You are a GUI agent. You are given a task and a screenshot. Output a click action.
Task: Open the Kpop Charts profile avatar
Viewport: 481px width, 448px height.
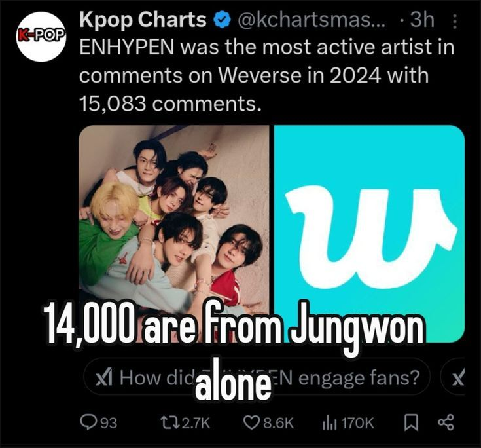pyautogui.click(x=41, y=37)
